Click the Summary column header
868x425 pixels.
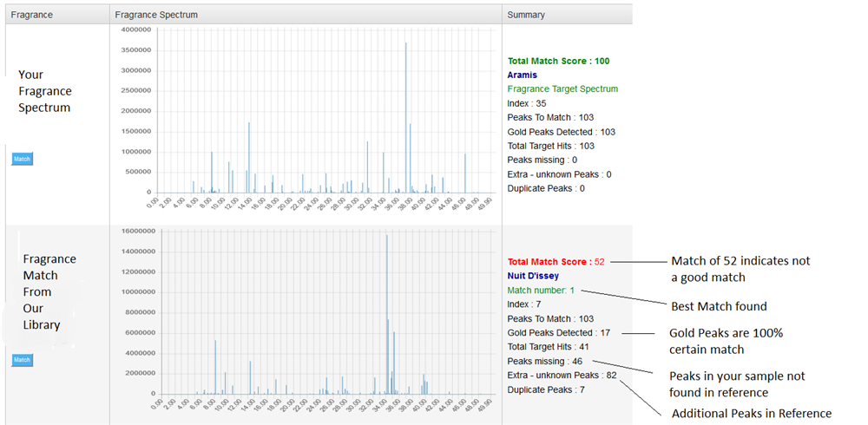[x=526, y=15]
